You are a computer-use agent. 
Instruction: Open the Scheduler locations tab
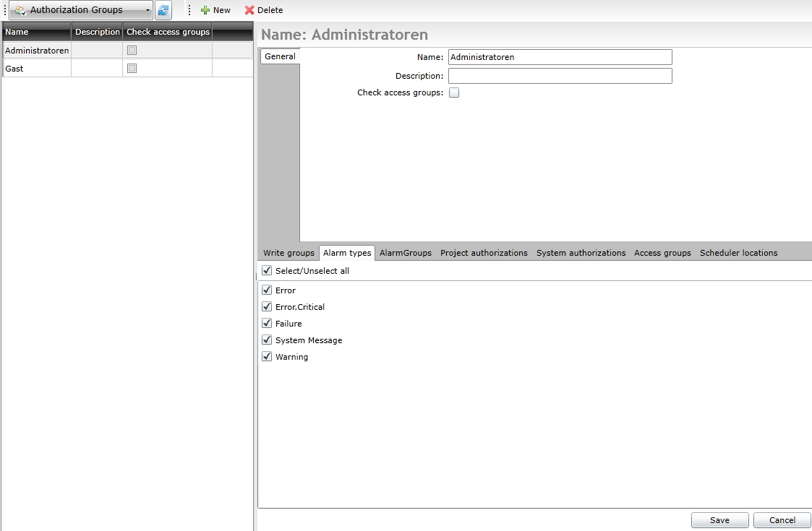point(738,253)
